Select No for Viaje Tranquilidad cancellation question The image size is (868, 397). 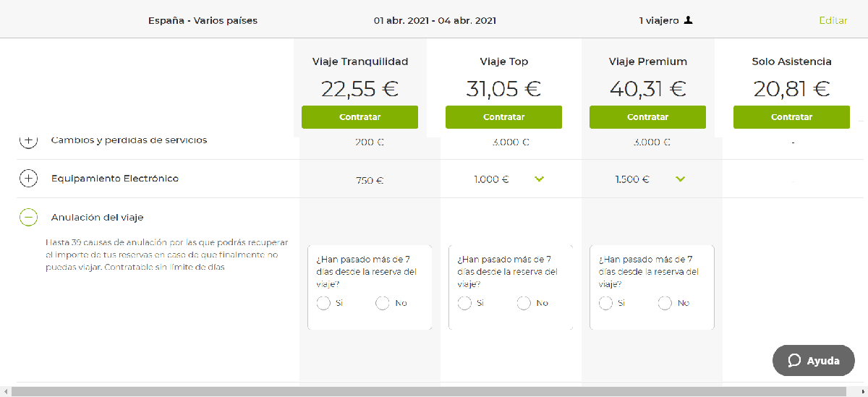(x=383, y=303)
